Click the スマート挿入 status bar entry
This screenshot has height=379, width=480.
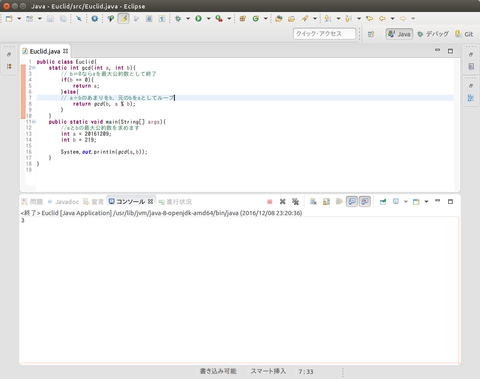268,371
